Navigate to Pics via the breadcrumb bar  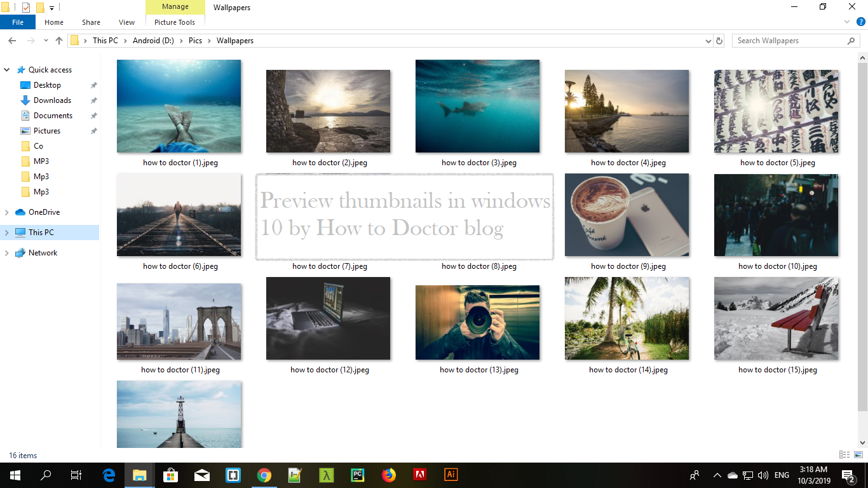click(195, 40)
